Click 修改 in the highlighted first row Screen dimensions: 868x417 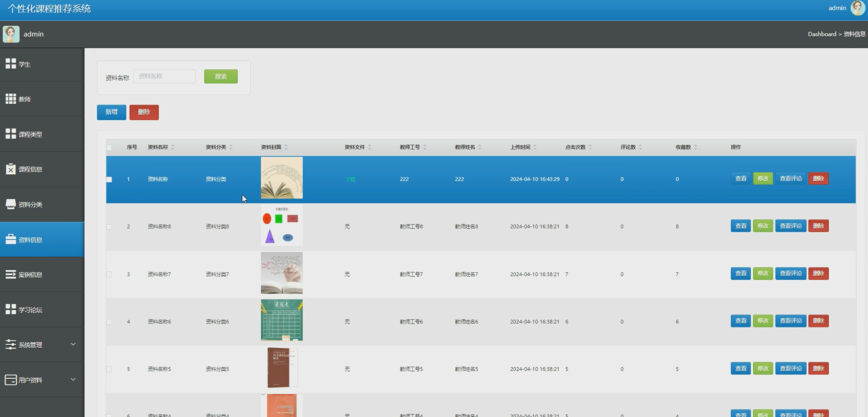pyautogui.click(x=763, y=178)
